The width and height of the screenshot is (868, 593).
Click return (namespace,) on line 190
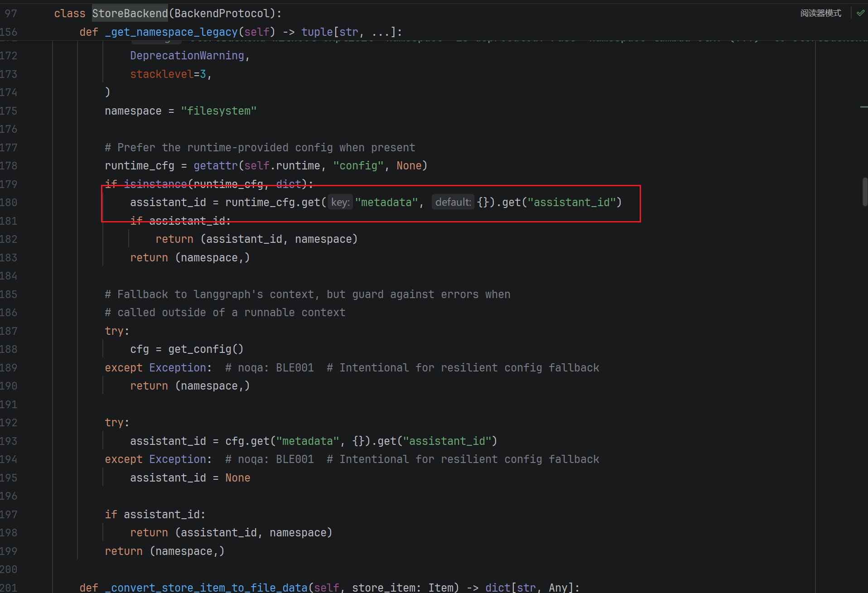190,386
